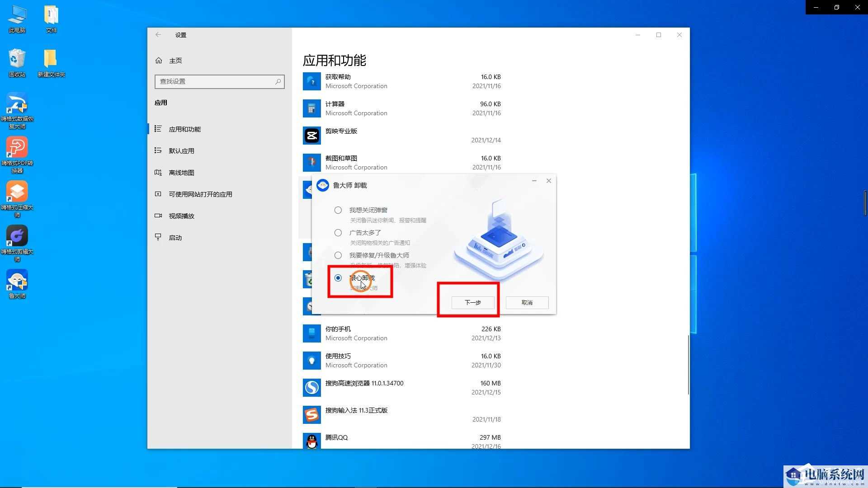
Task: Select the 广告太多了 radio option
Action: (x=338, y=233)
